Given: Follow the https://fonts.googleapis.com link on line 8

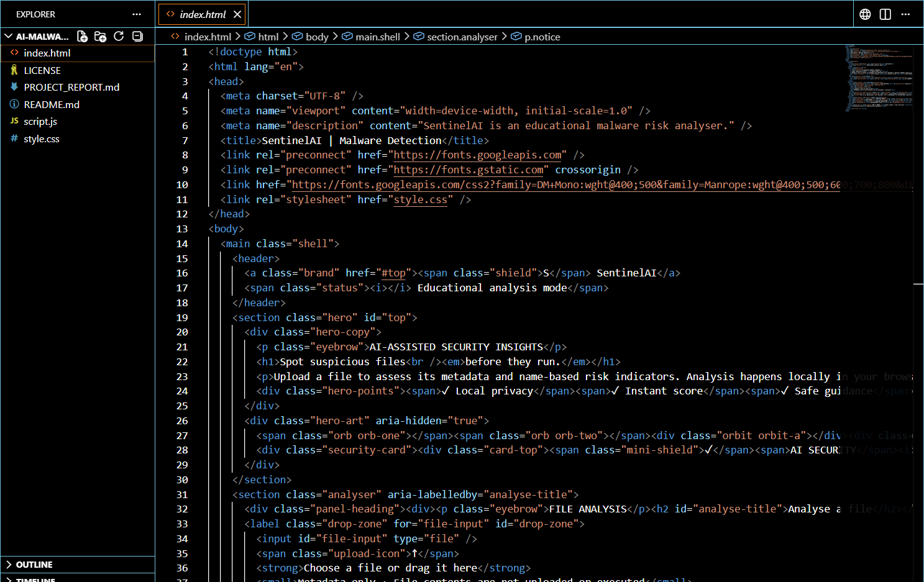Looking at the screenshot, I should (477, 155).
